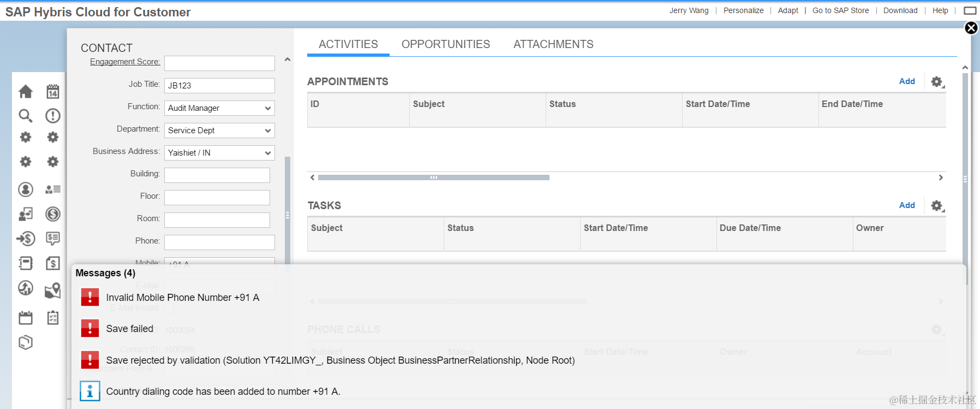
Task: Add a new appointment
Action: 907,81
